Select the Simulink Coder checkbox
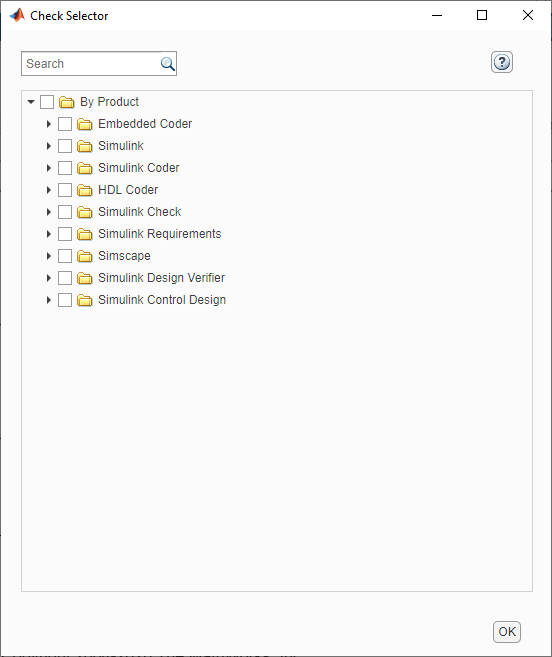 click(65, 168)
